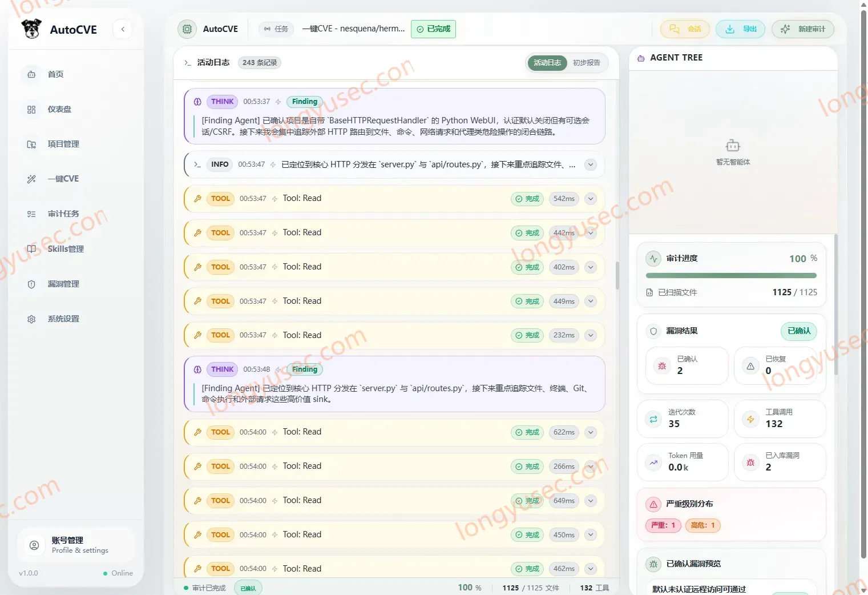
Task: Click the 审计进度 progress bar
Action: [x=731, y=276]
